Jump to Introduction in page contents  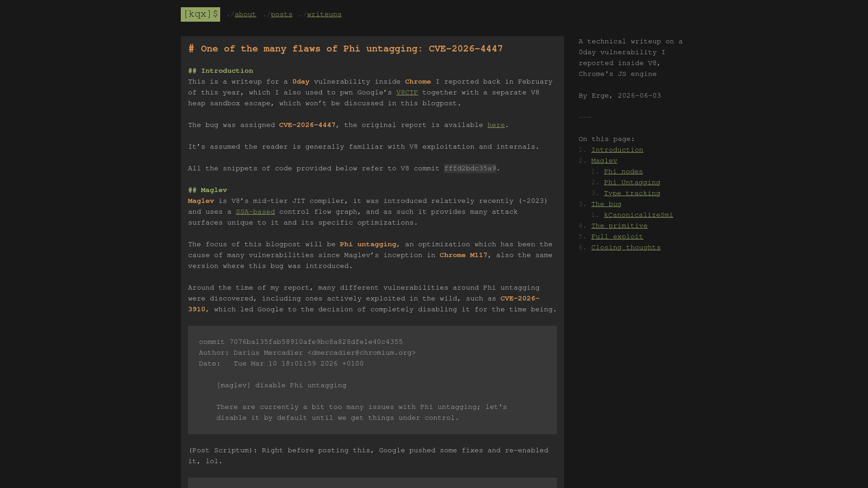[617, 150]
